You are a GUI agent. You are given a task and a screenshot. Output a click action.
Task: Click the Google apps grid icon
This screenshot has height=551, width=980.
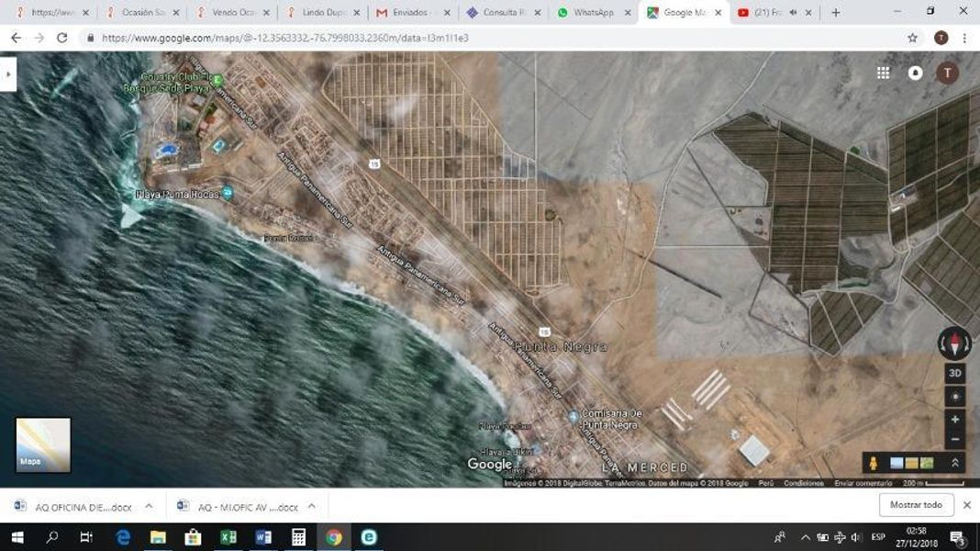883,73
